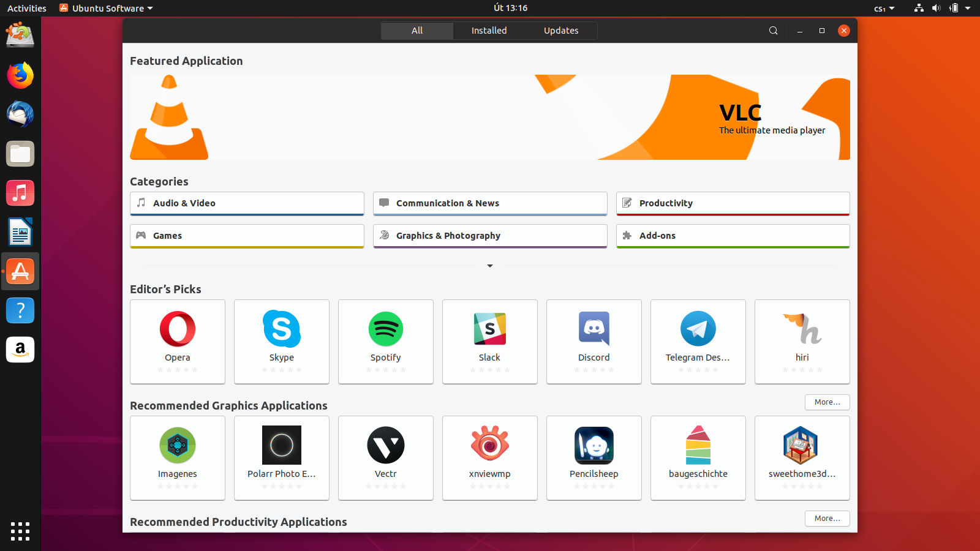Screen dimensions: 980x551
Task: Open the Spotify listing
Action: (x=385, y=342)
